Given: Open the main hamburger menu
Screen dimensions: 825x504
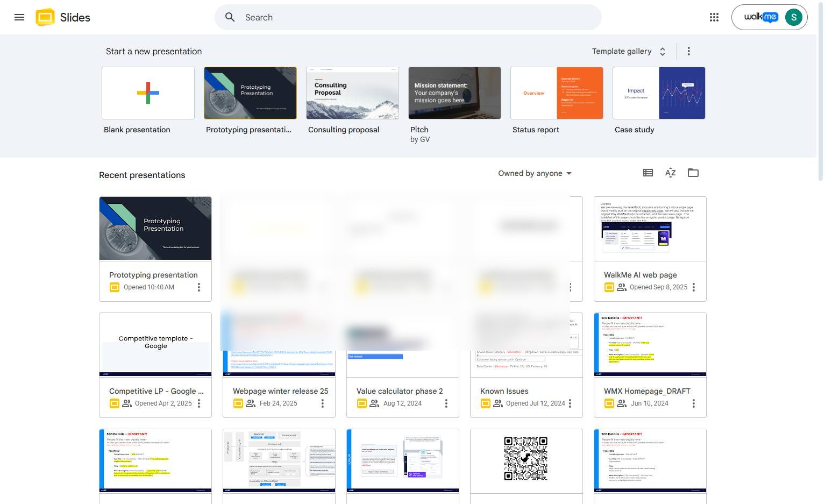Looking at the screenshot, I should click(19, 17).
